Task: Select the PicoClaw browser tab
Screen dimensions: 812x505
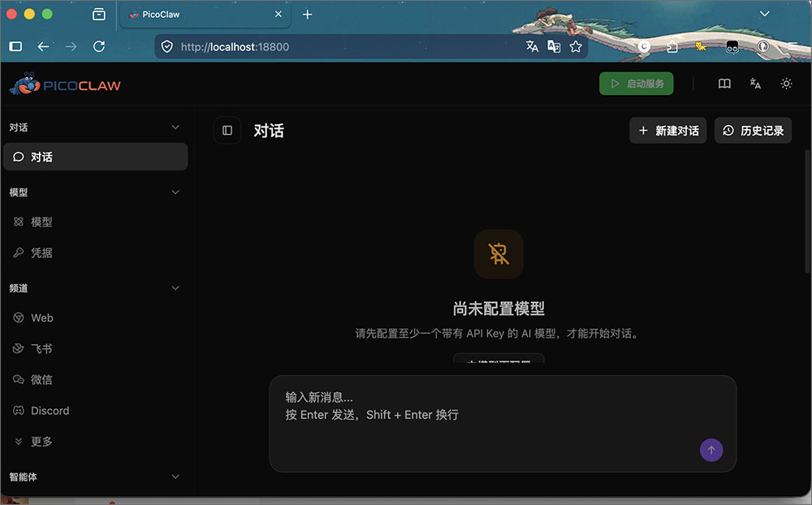Action: pyautogui.click(x=205, y=15)
